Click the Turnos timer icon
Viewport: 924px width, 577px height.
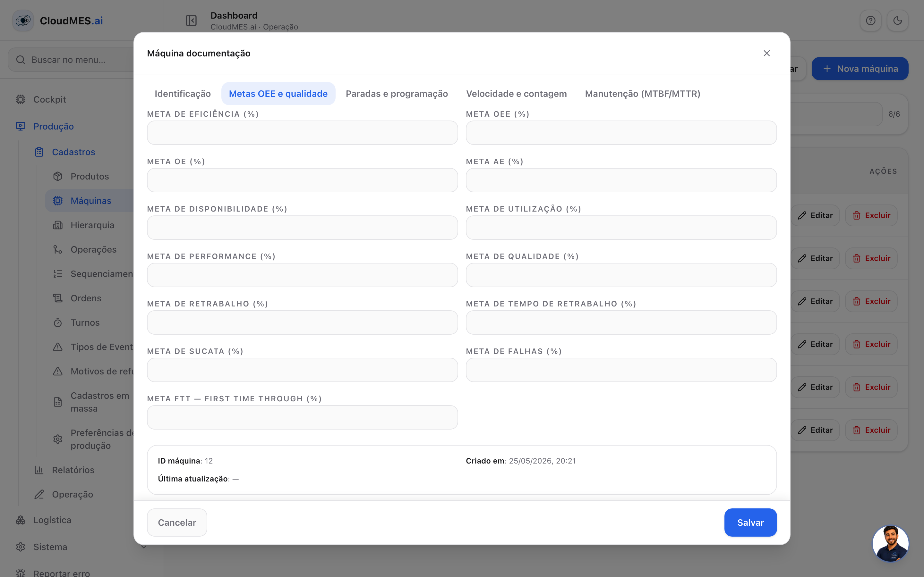coord(58,322)
